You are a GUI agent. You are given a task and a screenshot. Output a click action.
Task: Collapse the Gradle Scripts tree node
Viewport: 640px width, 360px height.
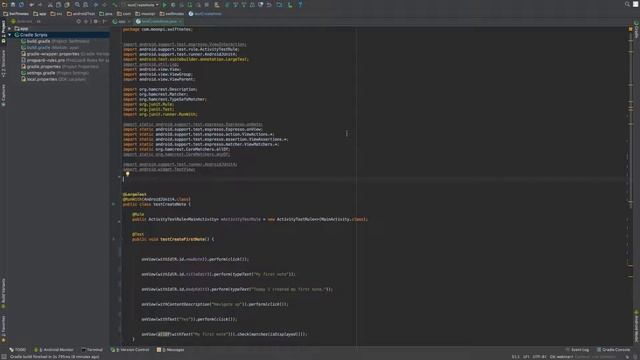click(x=9, y=35)
